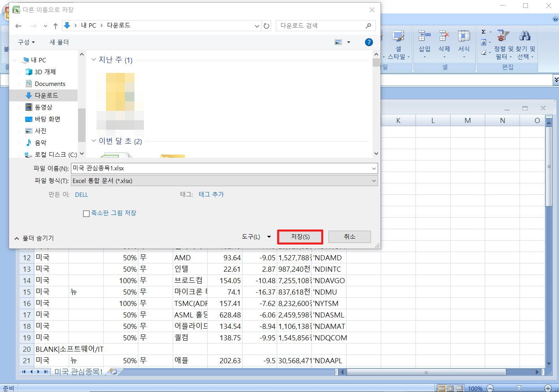Select 동영상 in the folder tree

43,107
